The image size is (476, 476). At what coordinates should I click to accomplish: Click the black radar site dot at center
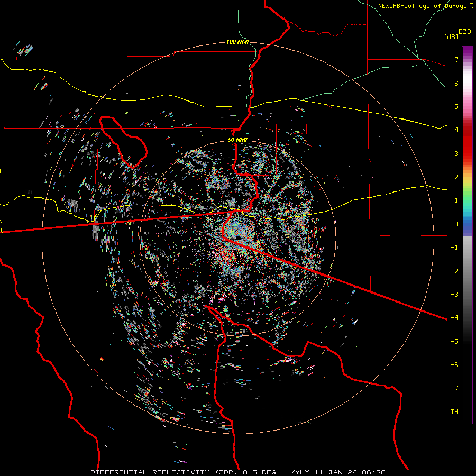coord(239,237)
